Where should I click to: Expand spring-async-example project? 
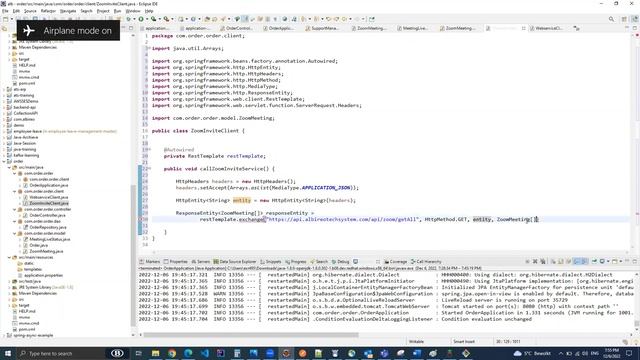point(4,335)
